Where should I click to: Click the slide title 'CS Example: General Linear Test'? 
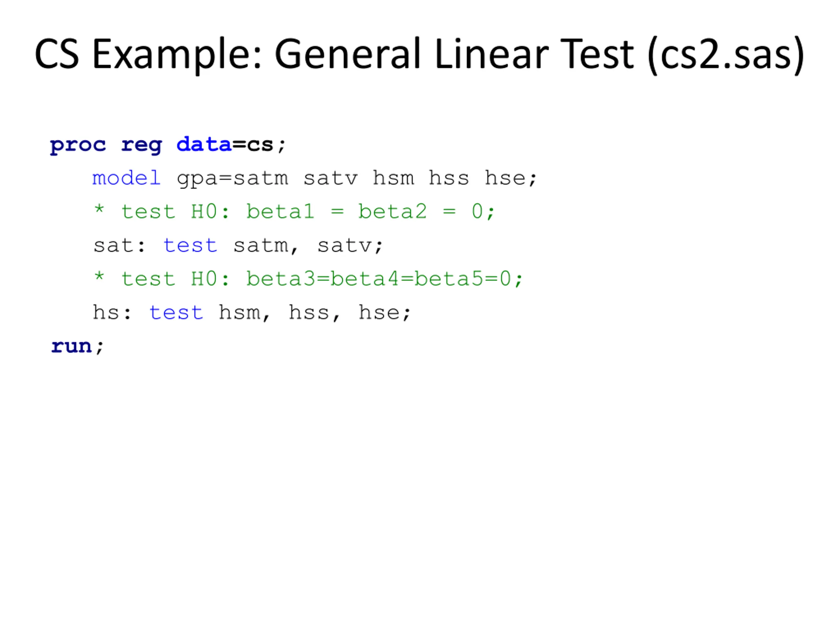(x=334, y=55)
